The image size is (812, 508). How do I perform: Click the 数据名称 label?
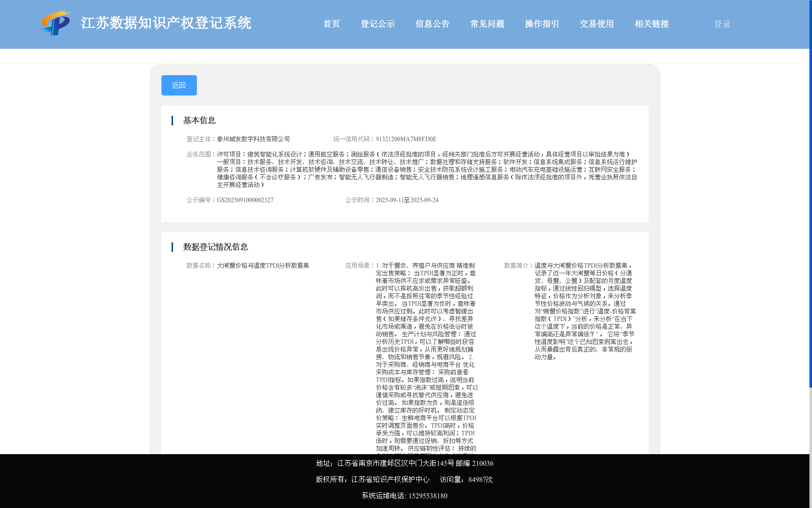pyautogui.click(x=201, y=266)
